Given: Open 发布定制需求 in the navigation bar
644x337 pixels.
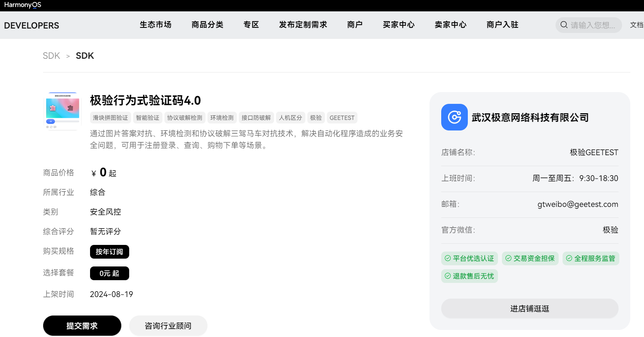Looking at the screenshot, I should 303,25.
